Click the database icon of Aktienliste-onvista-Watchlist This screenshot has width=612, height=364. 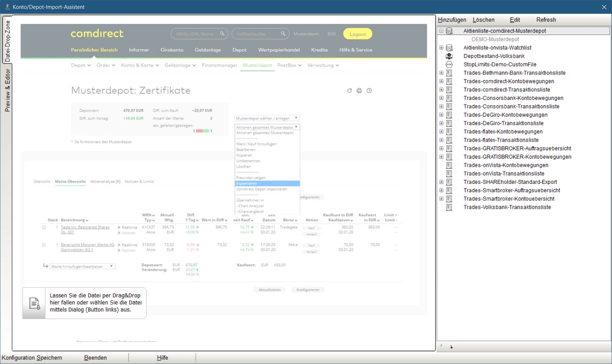point(449,48)
